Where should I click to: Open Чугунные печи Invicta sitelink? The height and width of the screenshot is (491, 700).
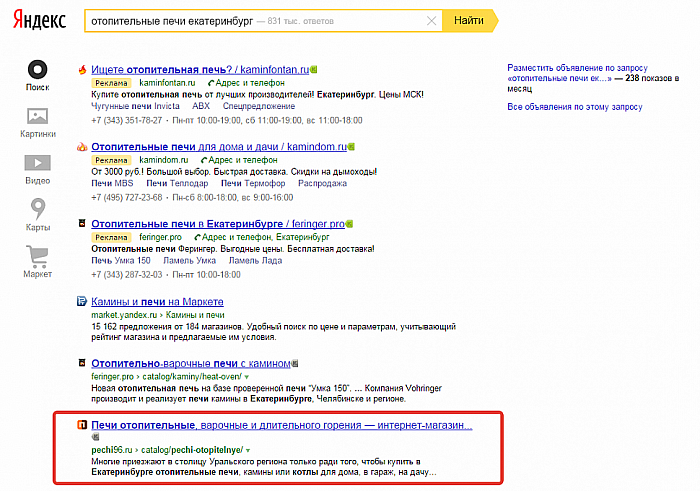tap(135, 106)
